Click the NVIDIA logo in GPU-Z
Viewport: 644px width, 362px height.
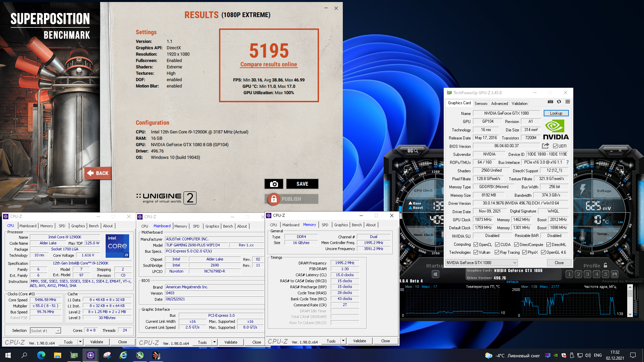555,130
